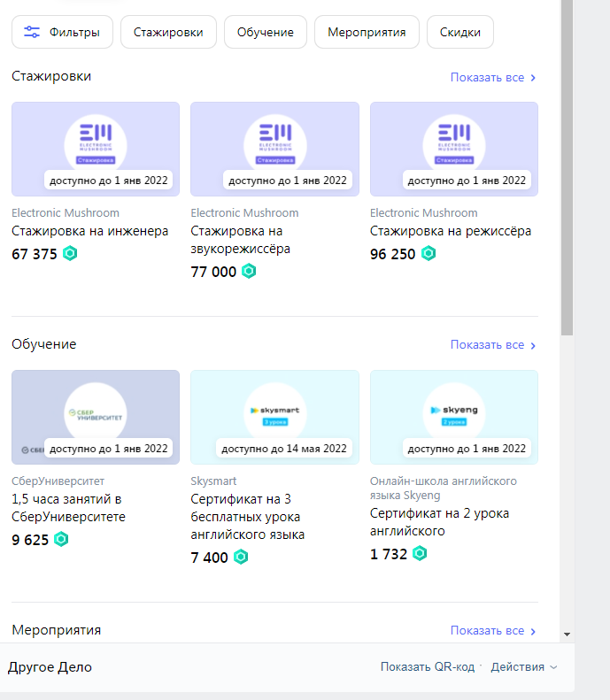Select the Обучение category chip

pyautogui.click(x=266, y=32)
